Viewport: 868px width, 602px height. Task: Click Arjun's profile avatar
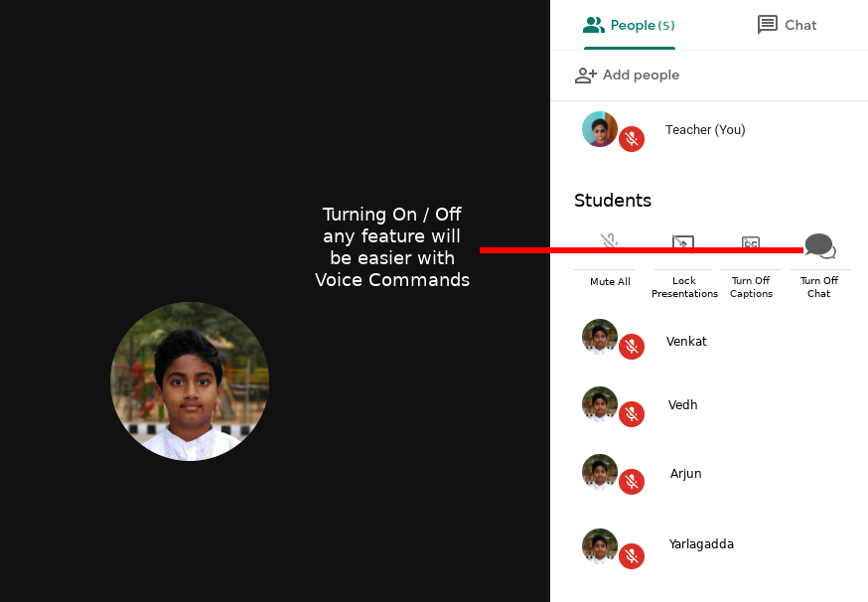599,472
